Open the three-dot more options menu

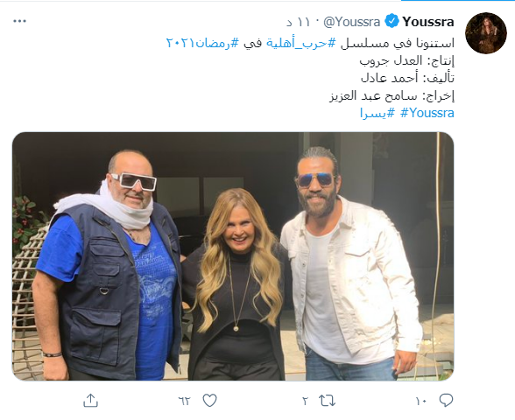tap(19, 21)
